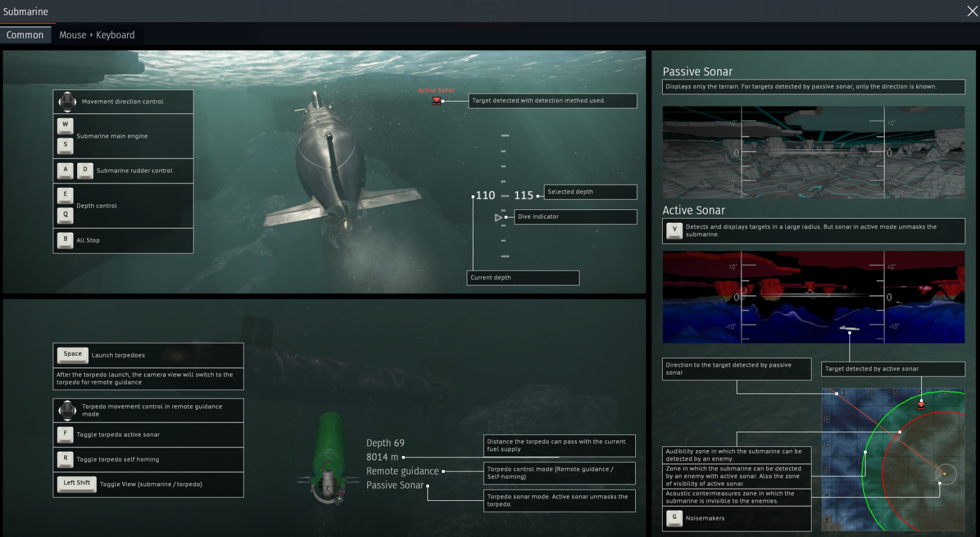Click the mouse icon for movement direction control
Image resolution: width=980 pixels, height=537 pixels.
pos(67,102)
